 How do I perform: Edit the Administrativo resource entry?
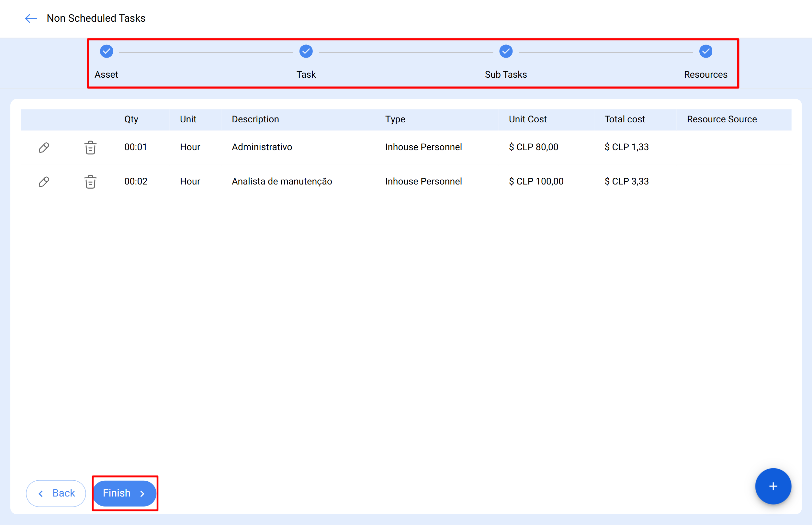(44, 147)
